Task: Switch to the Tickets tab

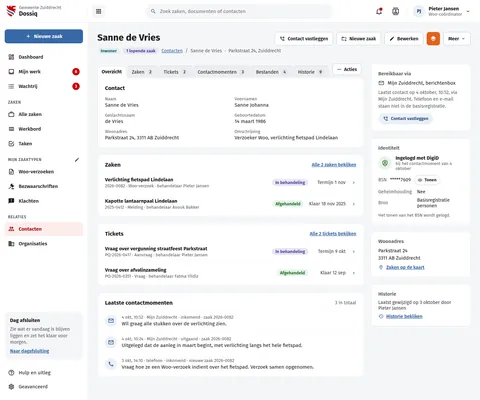Action: (174, 72)
